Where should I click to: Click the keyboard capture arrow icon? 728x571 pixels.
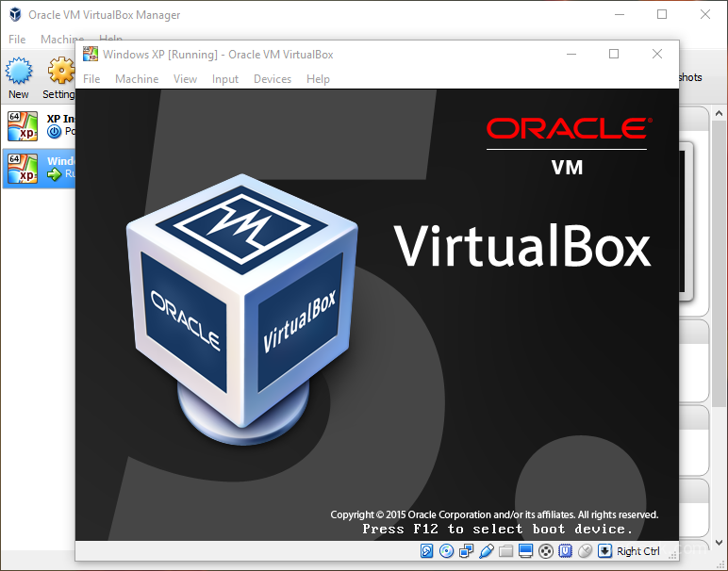(x=604, y=550)
